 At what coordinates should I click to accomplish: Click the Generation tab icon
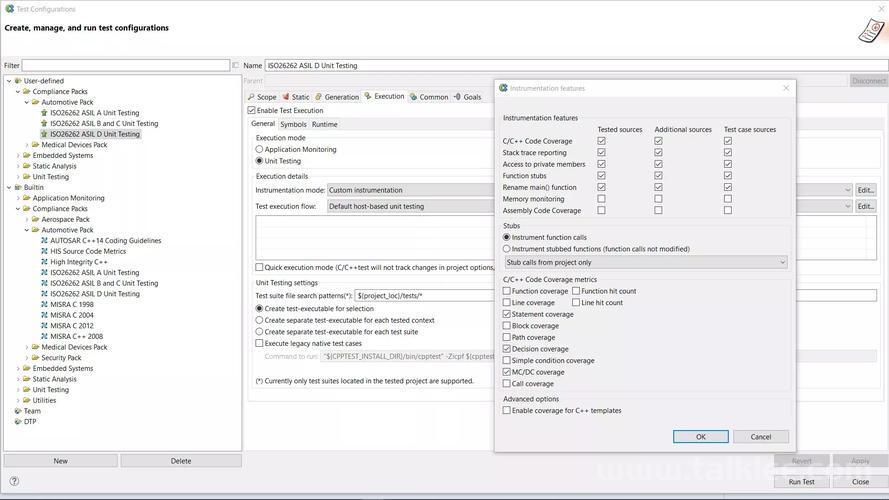[319, 97]
